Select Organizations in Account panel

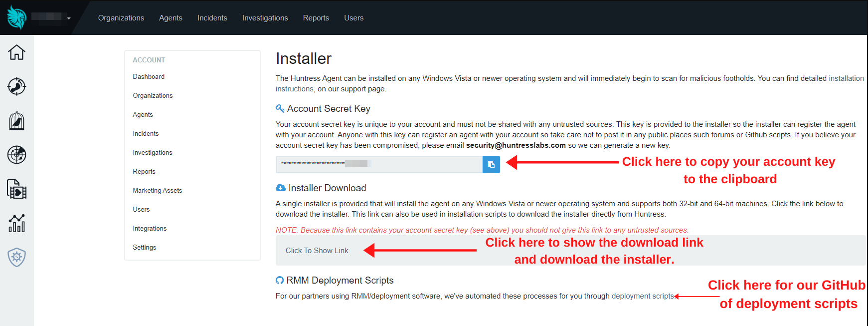[153, 95]
